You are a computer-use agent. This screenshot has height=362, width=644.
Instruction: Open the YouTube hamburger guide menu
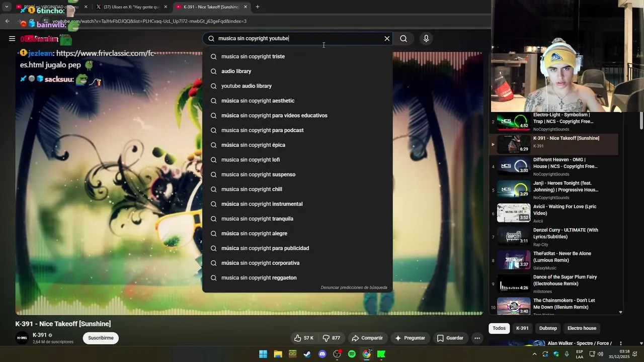coord(12,39)
